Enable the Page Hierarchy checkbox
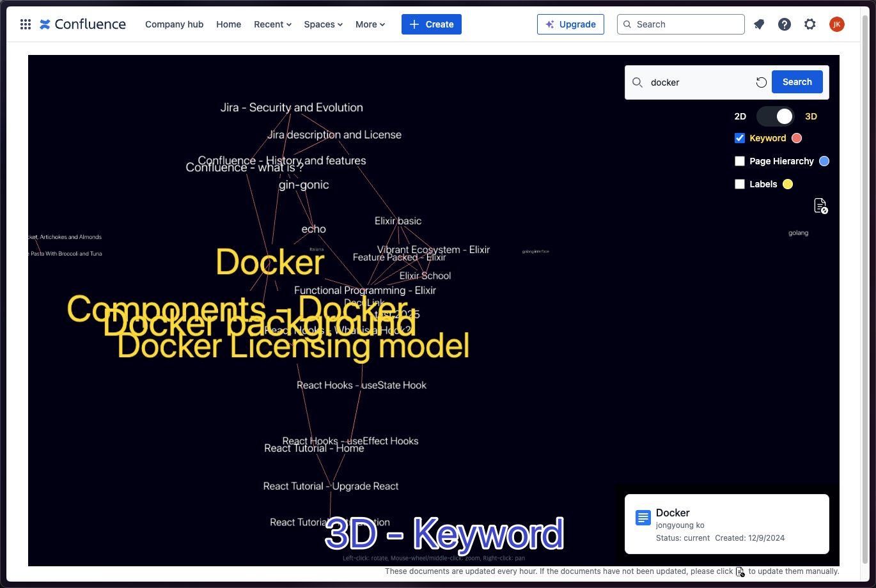 click(740, 161)
